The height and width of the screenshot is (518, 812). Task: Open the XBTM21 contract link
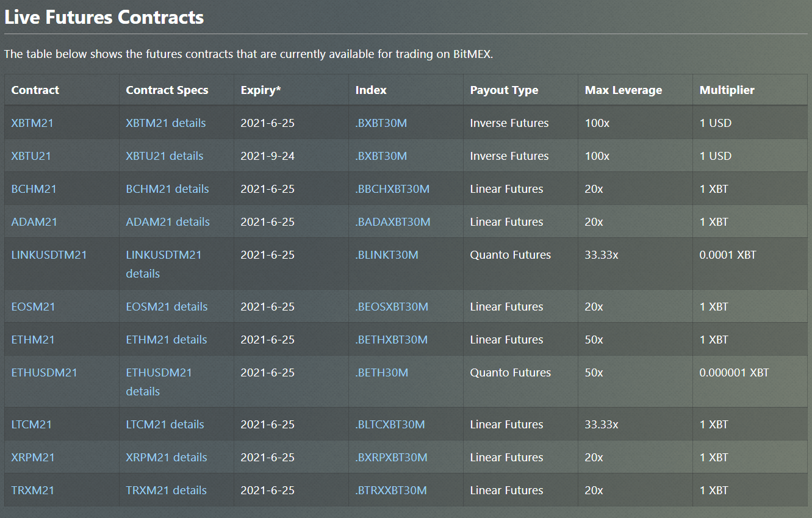[32, 123]
